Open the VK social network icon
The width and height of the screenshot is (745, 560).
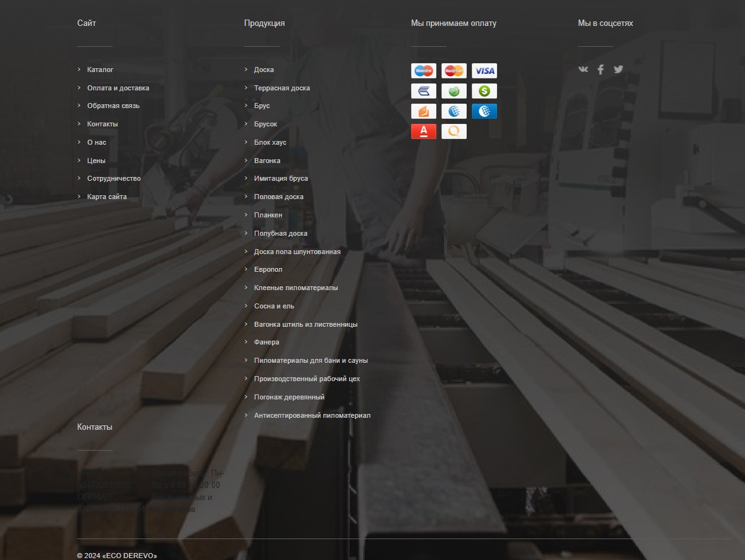(583, 70)
